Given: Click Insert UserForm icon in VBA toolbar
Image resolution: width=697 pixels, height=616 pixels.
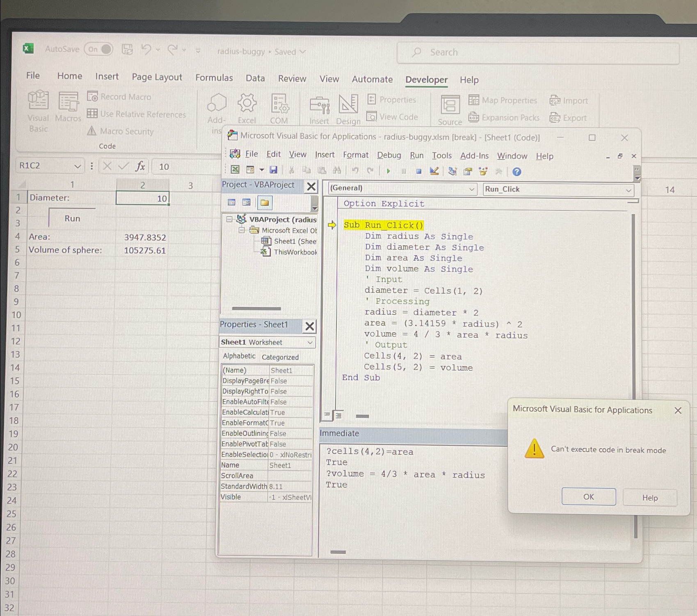Looking at the screenshot, I should [x=250, y=169].
